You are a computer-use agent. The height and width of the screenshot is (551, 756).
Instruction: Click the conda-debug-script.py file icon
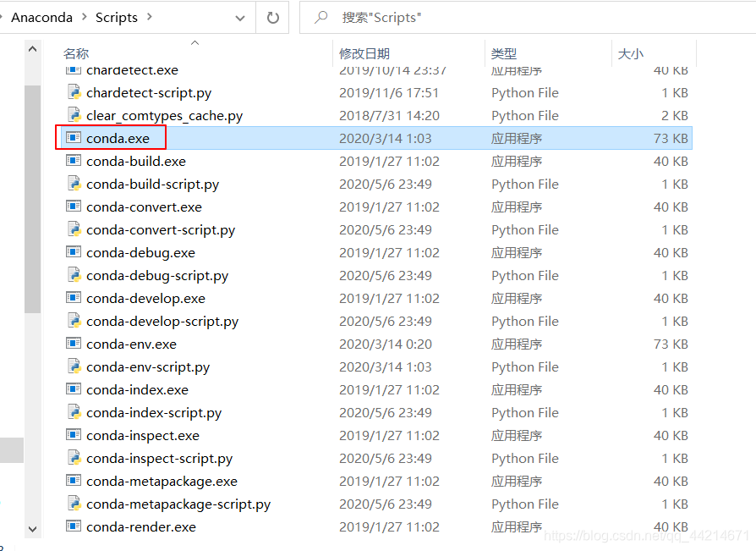[74, 275]
